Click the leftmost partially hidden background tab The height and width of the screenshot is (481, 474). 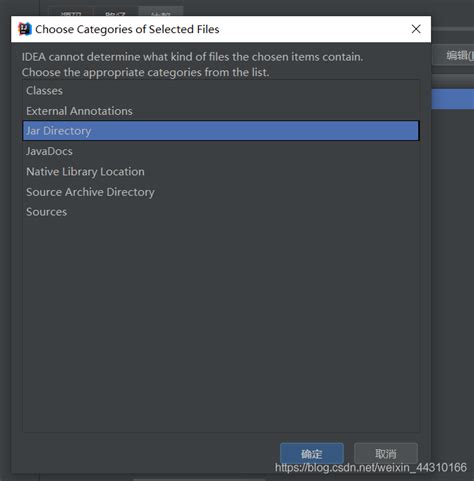click(x=71, y=12)
